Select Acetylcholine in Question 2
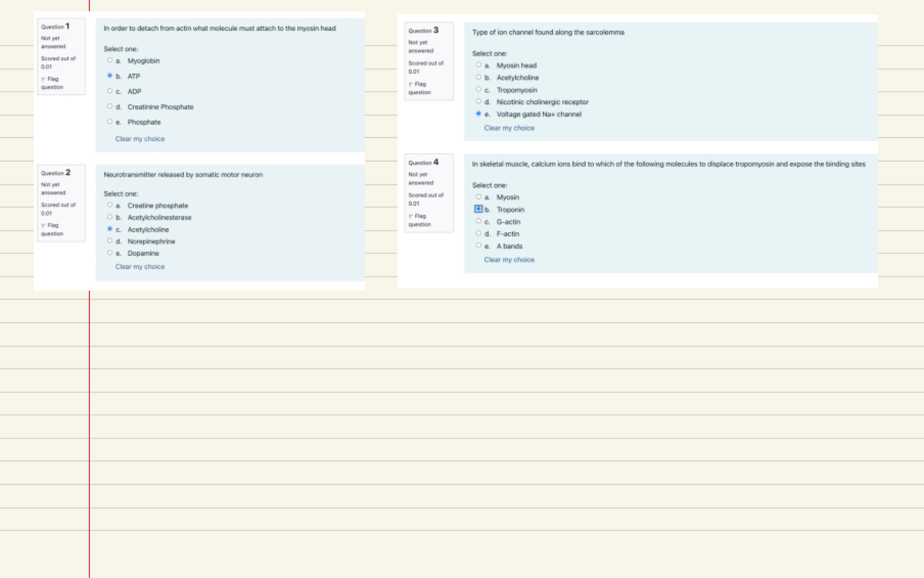924x578 pixels. point(110,230)
